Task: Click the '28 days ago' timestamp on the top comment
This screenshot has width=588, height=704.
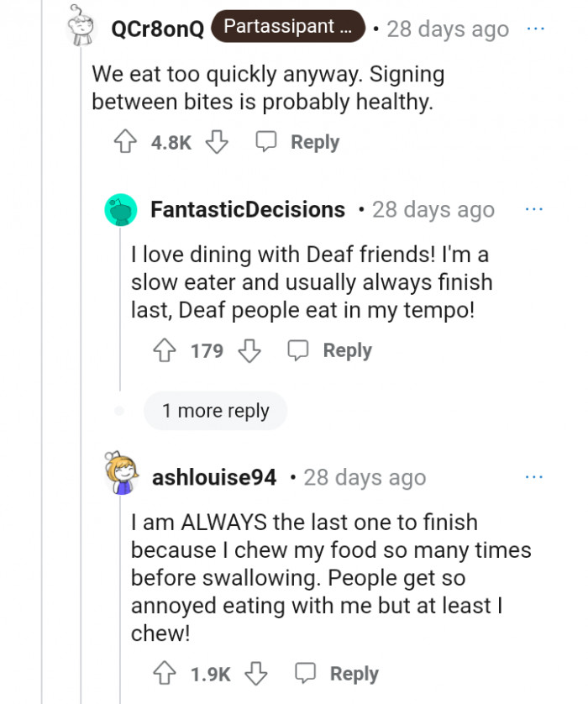Action: click(447, 29)
